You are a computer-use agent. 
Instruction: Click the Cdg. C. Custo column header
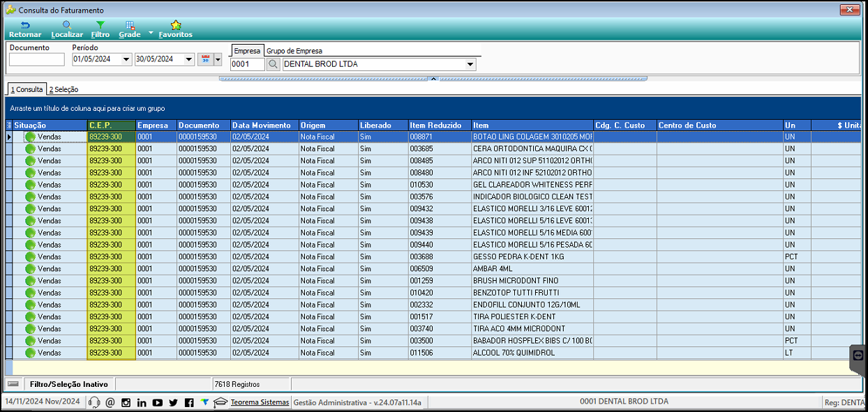pos(624,125)
